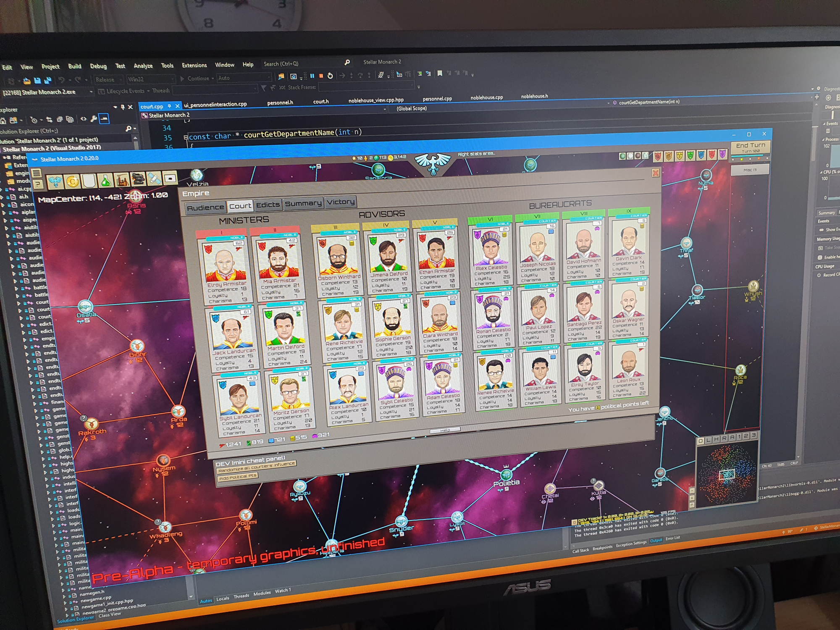Open the personnel.h editor tab
The width and height of the screenshot is (840, 630).
280,102
